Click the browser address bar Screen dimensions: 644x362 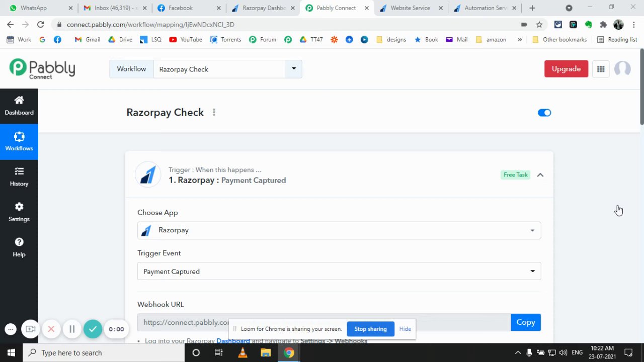[287, 25]
